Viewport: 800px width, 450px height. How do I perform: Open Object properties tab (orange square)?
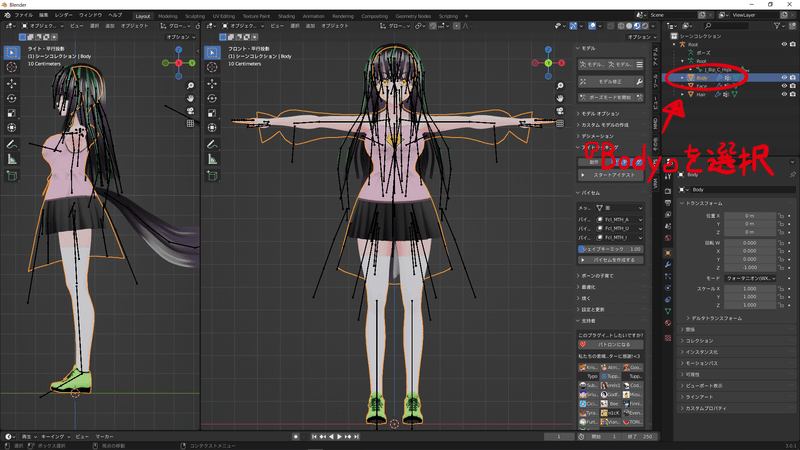[668, 253]
